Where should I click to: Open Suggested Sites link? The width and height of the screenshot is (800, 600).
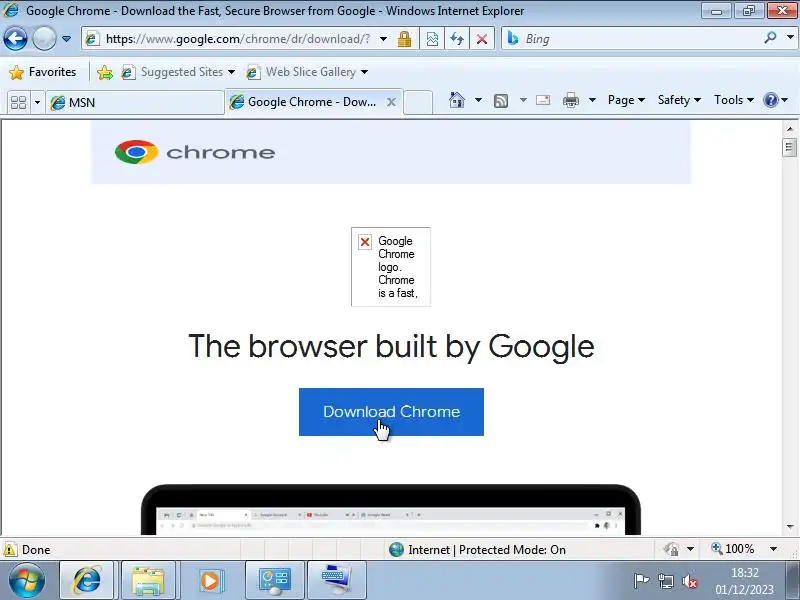(x=178, y=72)
